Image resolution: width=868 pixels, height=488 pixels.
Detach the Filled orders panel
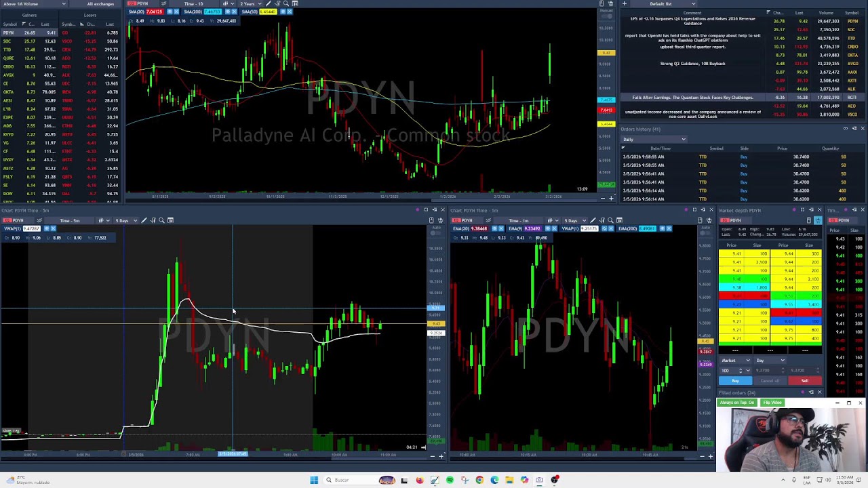[x=811, y=392]
